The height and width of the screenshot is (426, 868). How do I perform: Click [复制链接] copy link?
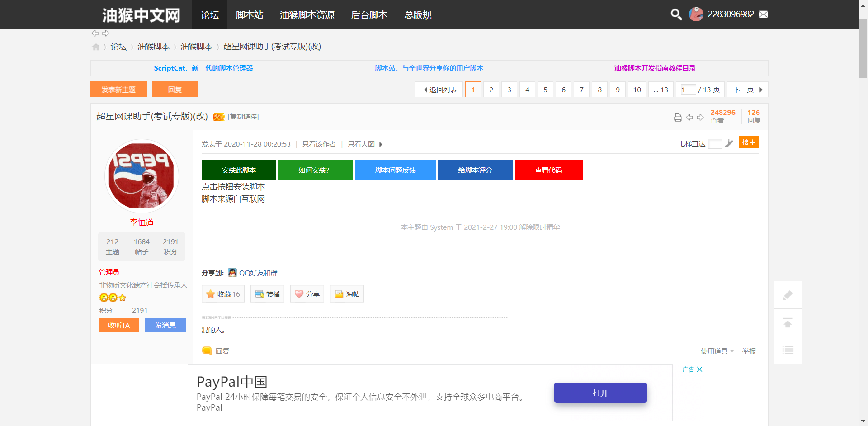pyautogui.click(x=243, y=117)
